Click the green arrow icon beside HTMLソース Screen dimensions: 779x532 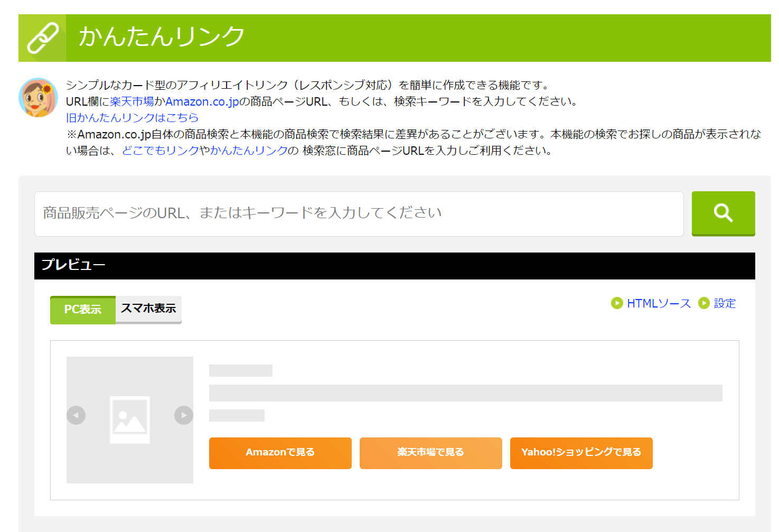pos(616,303)
